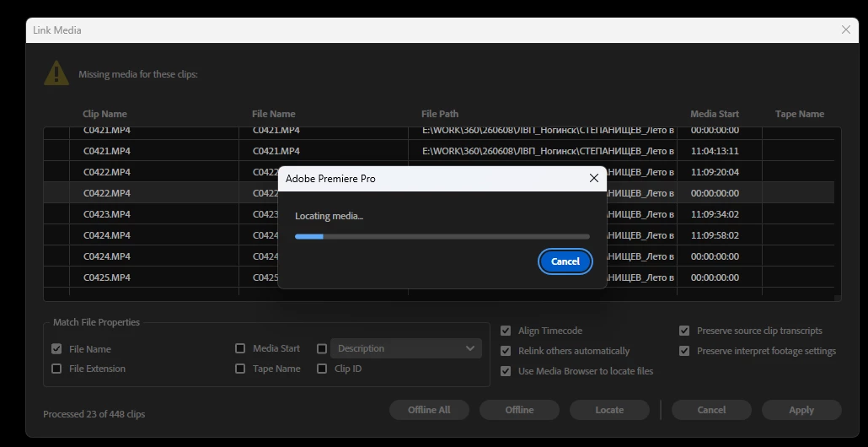The image size is (868, 447).
Task: Enable the Clip ID checkbox
Action: point(322,369)
